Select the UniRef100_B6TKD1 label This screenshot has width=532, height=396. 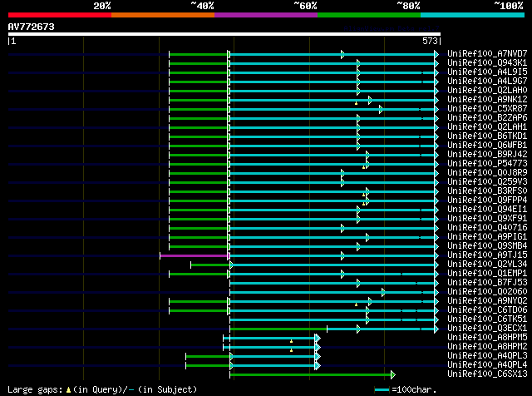[487, 136]
